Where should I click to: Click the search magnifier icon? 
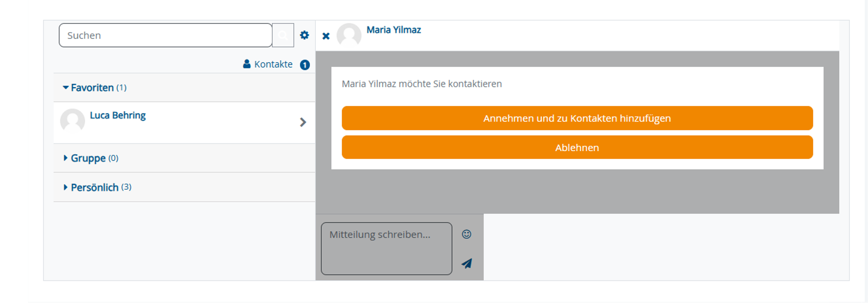pos(282,35)
